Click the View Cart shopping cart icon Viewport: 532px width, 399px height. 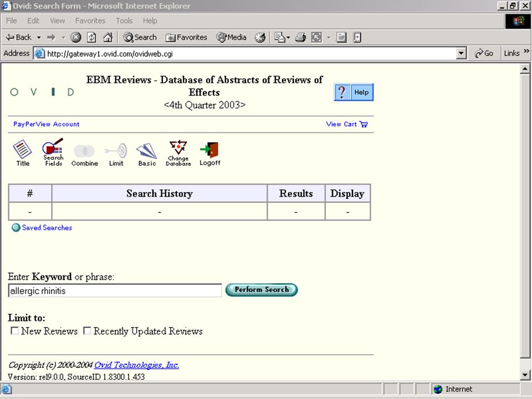click(x=364, y=124)
